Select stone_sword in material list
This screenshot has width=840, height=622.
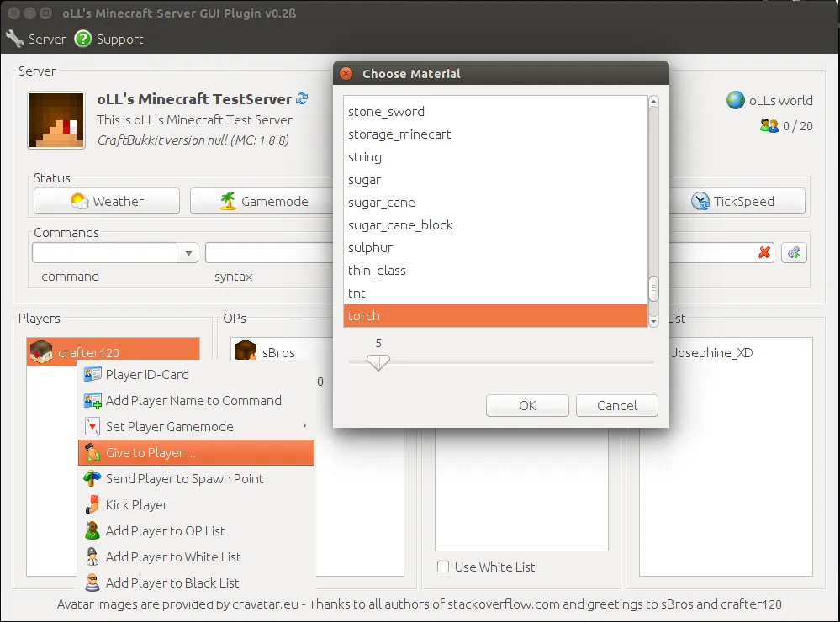495,112
